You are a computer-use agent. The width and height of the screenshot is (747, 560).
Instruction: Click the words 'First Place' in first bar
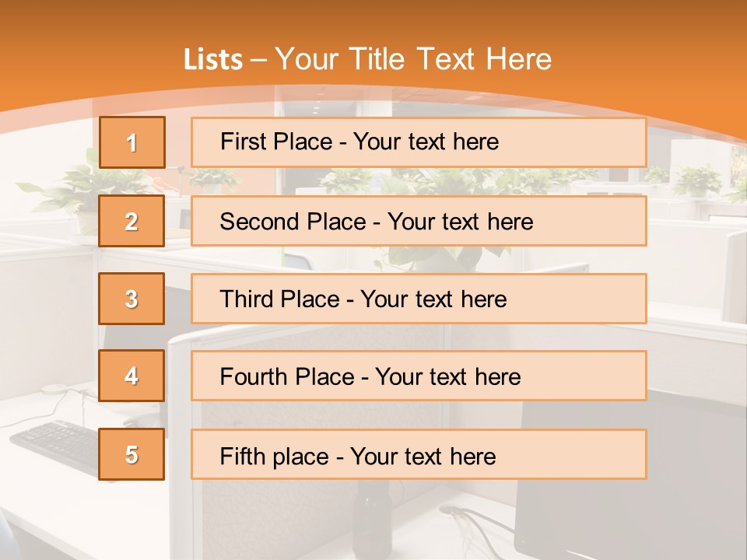click(x=276, y=142)
